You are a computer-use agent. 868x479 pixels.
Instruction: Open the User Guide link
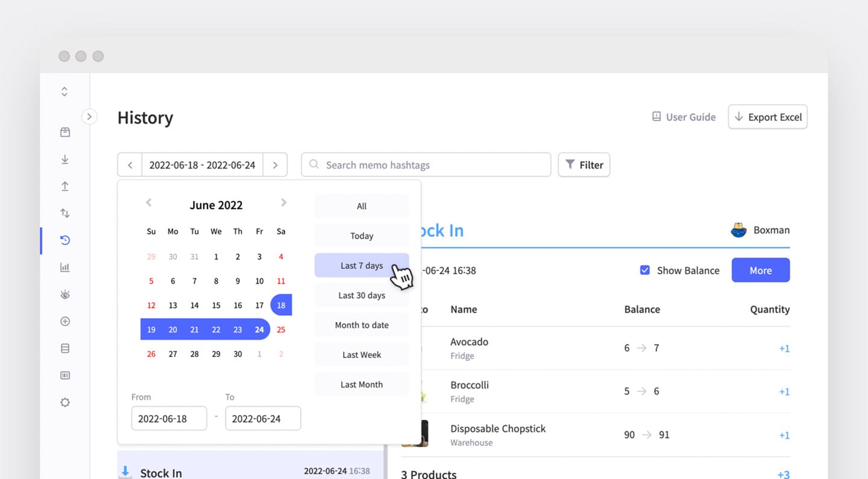pyautogui.click(x=684, y=117)
